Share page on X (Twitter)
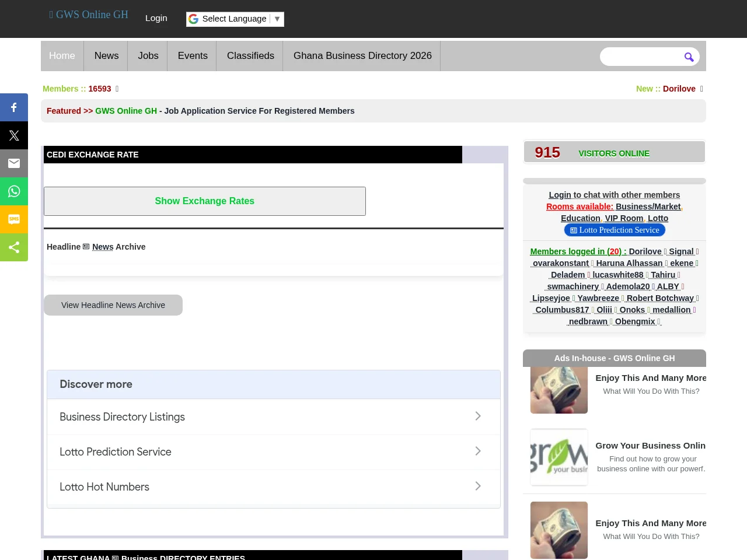747x560 pixels. pos(14,135)
